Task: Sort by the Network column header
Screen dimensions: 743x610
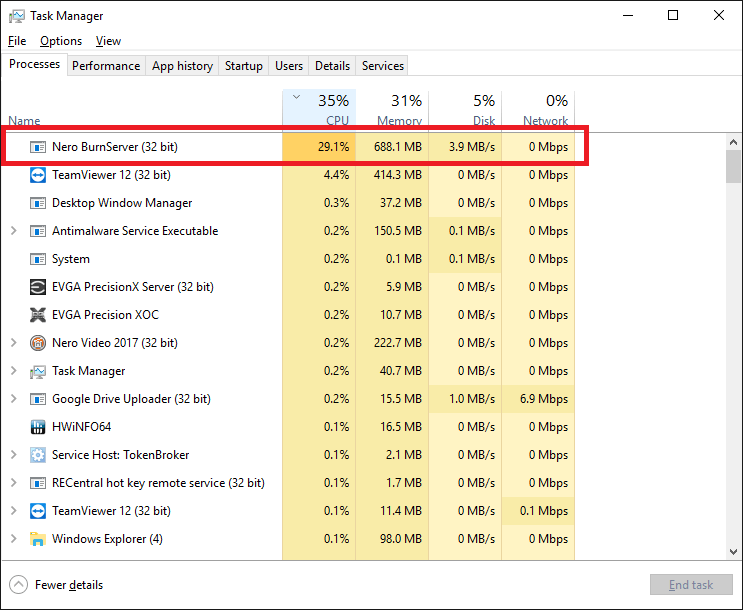Action: point(538,109)
